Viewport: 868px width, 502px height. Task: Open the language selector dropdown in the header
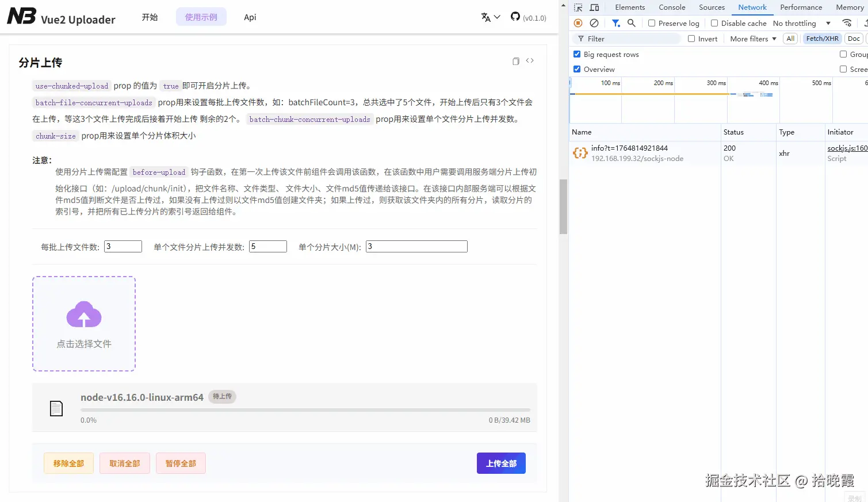click(x=488, y=17)
